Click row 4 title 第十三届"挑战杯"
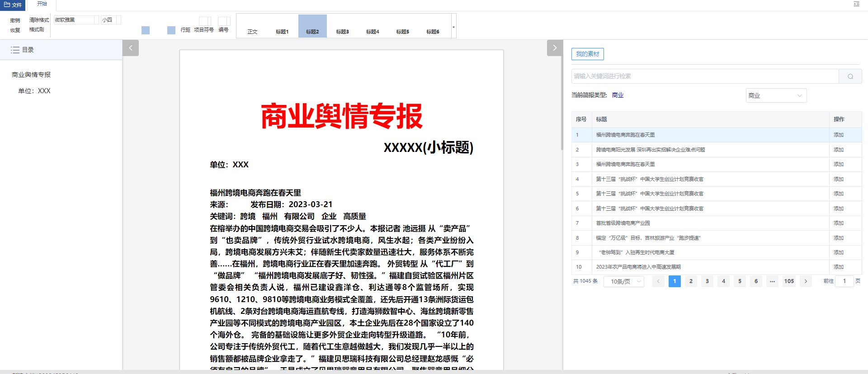This screenshot has height=374, width=868. coord(649,179)
